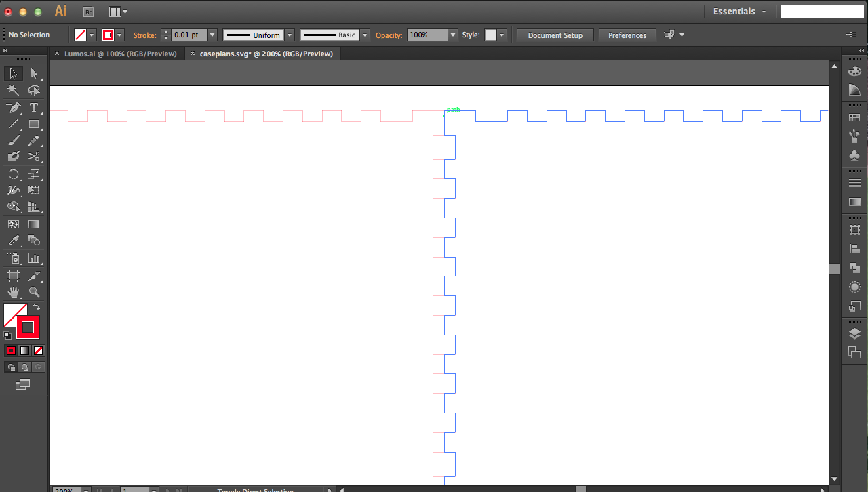Open the Layers panel
Viewport: 868px width, 492px height.
pos(854,333)
